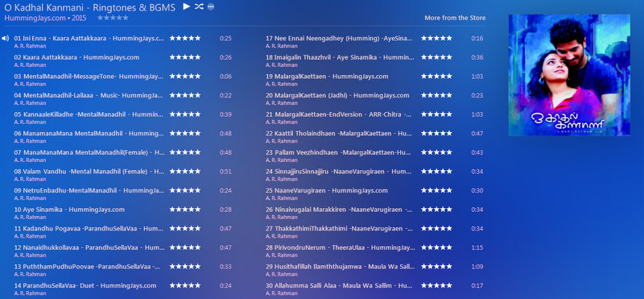The width and height of the screenshot is (644, 299).
Task: Select track 27 ThakkathimiThakkathimi
Action: click(340, 228)
